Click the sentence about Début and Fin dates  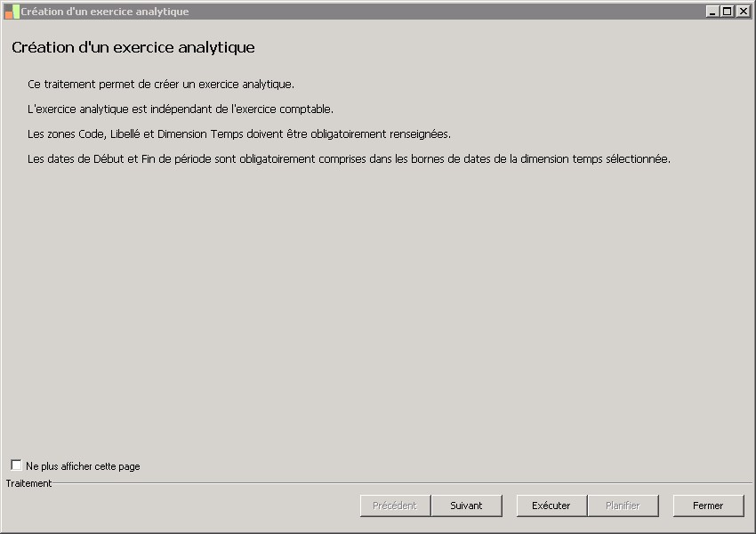[x=349, y=159]
